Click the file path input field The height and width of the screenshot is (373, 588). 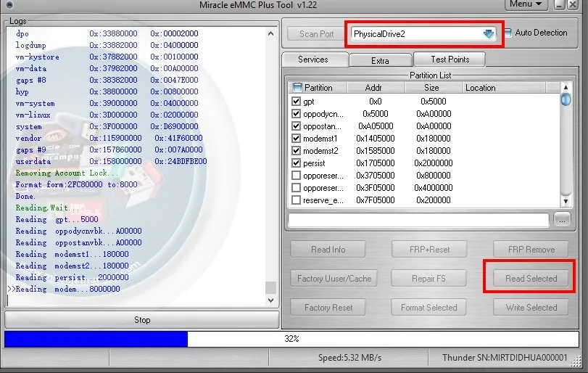[418, 220]
